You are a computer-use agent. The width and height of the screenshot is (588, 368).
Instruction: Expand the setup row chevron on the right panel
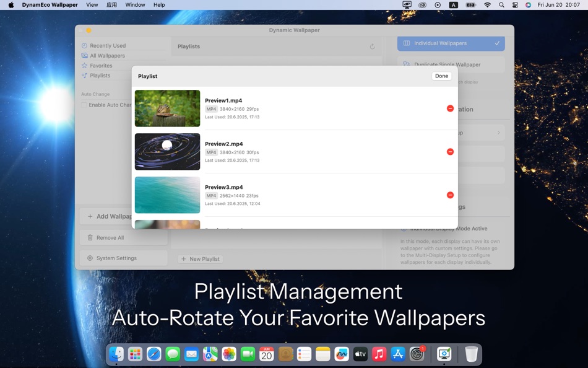498,133
